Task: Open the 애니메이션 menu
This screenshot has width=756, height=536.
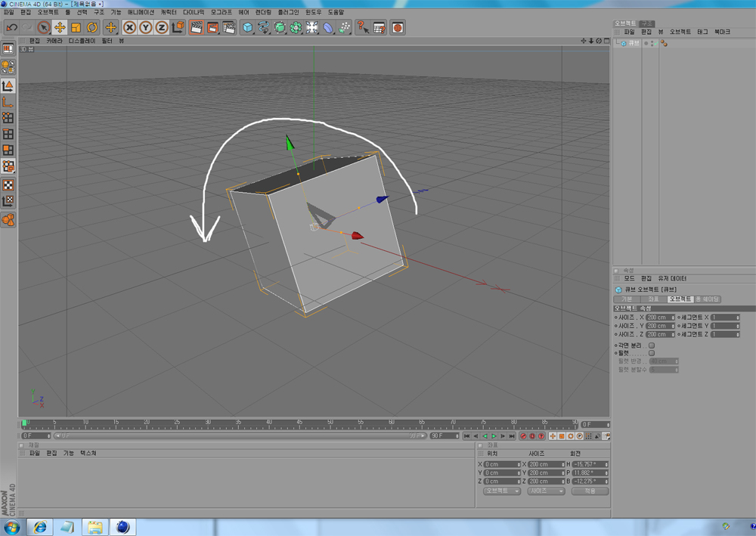Action: [141, 12]
